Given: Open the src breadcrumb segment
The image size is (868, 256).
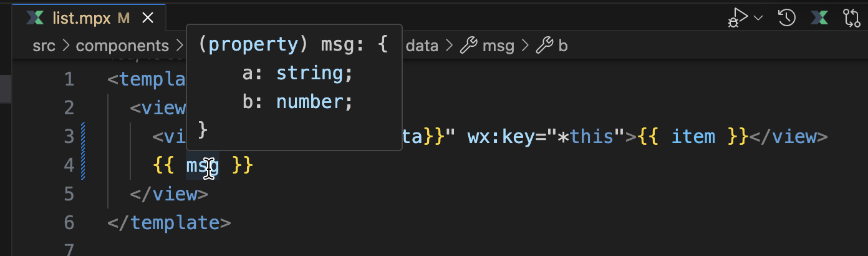Looking at the screenshot, I should click(x=44, y=46).
